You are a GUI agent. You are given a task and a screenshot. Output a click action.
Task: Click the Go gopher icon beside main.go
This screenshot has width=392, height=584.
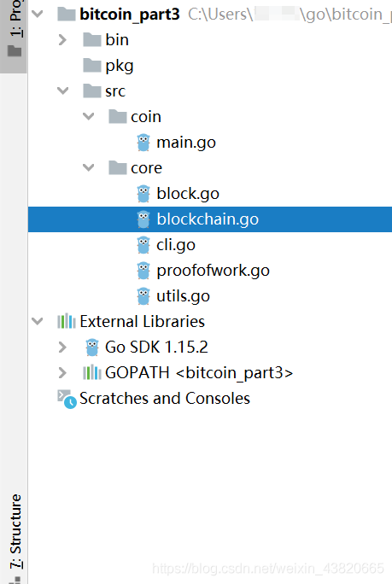(143, 143)
